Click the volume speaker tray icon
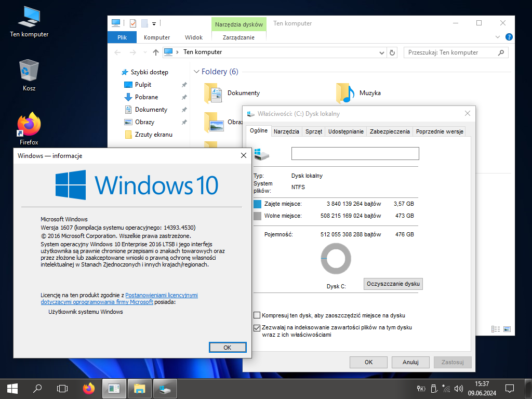This screenshot has height=399, width=532. tap(458, 388)
